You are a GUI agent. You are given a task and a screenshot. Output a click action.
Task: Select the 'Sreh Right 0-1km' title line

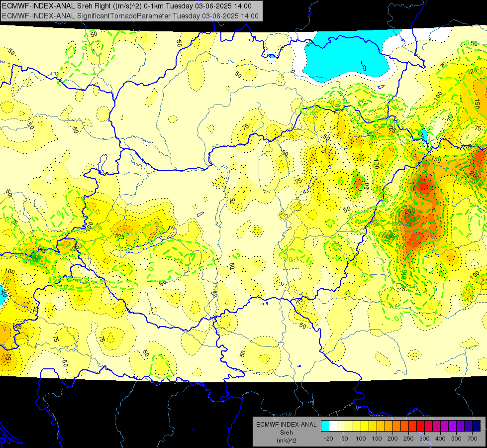click(127, 6)
